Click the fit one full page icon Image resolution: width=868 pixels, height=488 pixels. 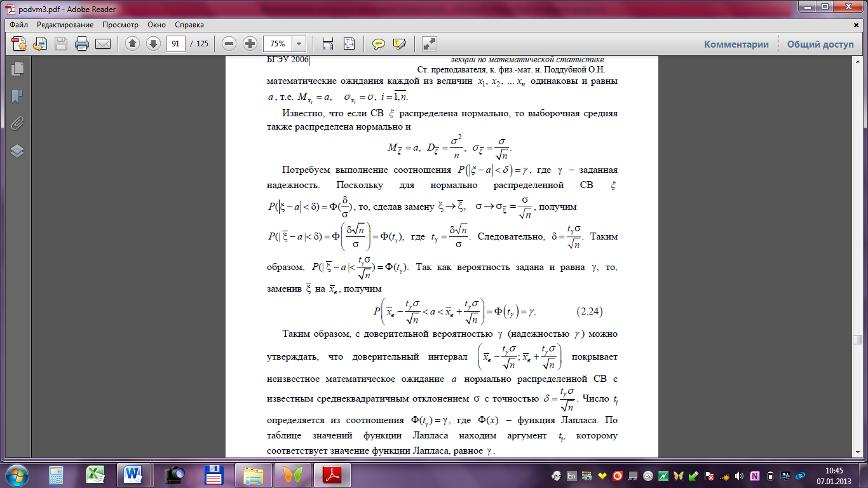pos(349,44)
